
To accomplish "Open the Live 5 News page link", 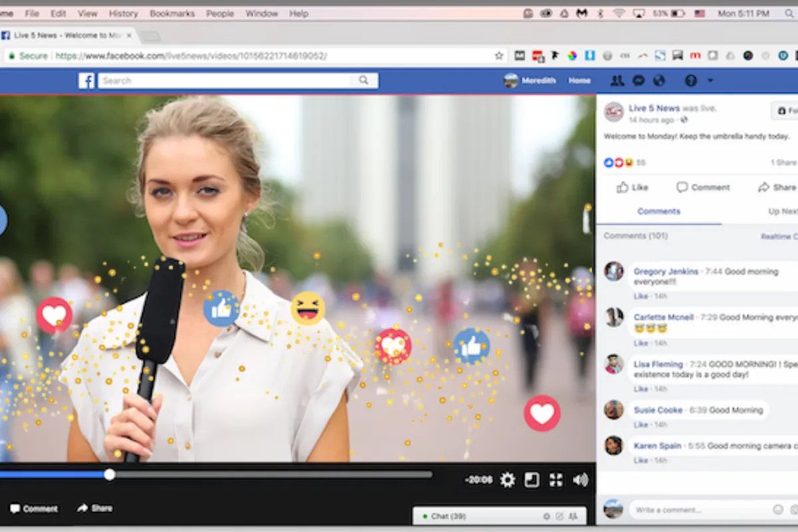I will pyautogui.click(x=654, y=108).
